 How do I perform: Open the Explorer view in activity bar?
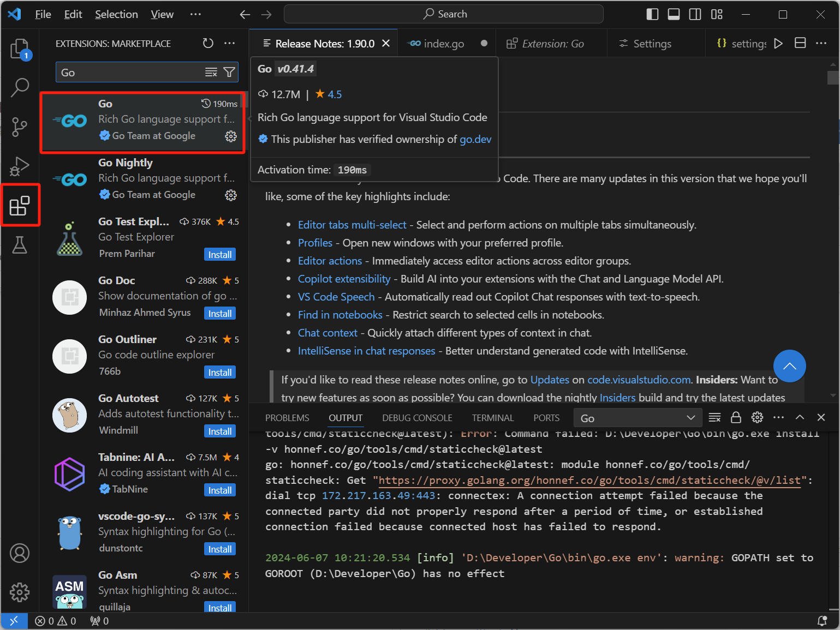click(20, 49)
